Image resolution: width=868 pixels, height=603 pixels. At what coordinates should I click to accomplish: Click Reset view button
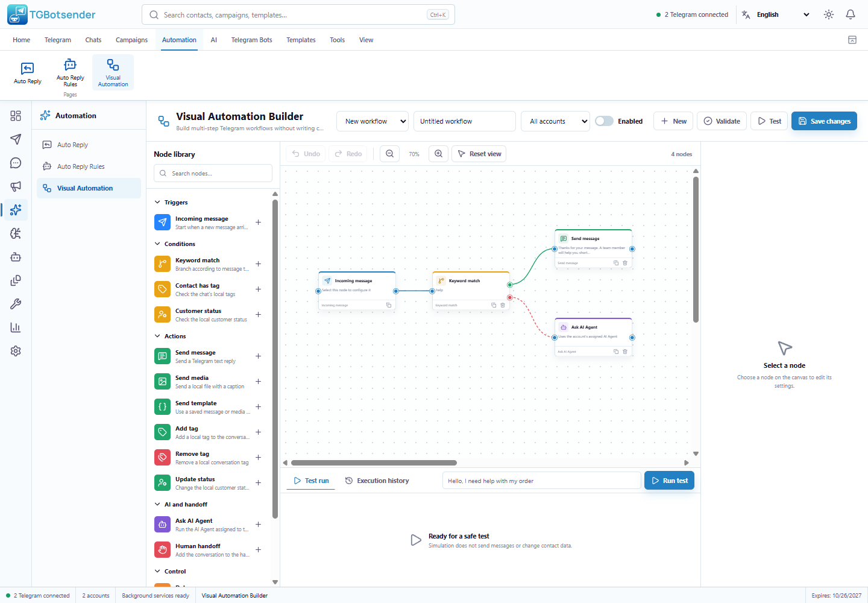tap(479, 154)
